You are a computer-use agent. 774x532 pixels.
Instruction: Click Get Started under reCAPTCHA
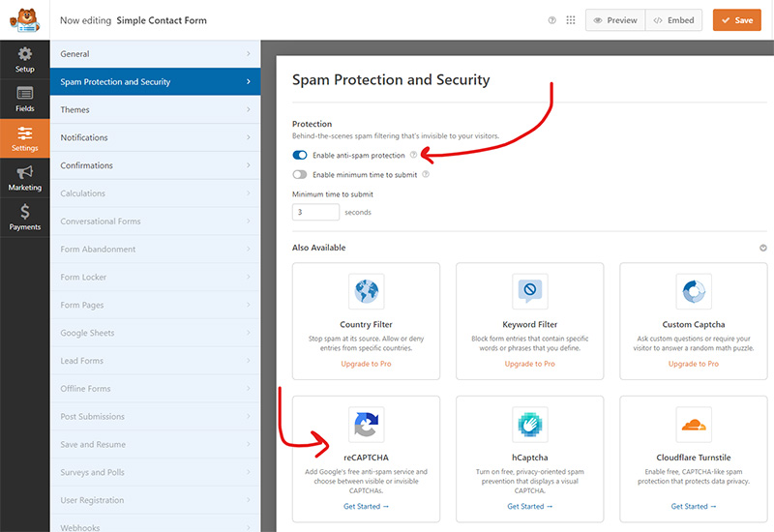click(x=367, y=506)
